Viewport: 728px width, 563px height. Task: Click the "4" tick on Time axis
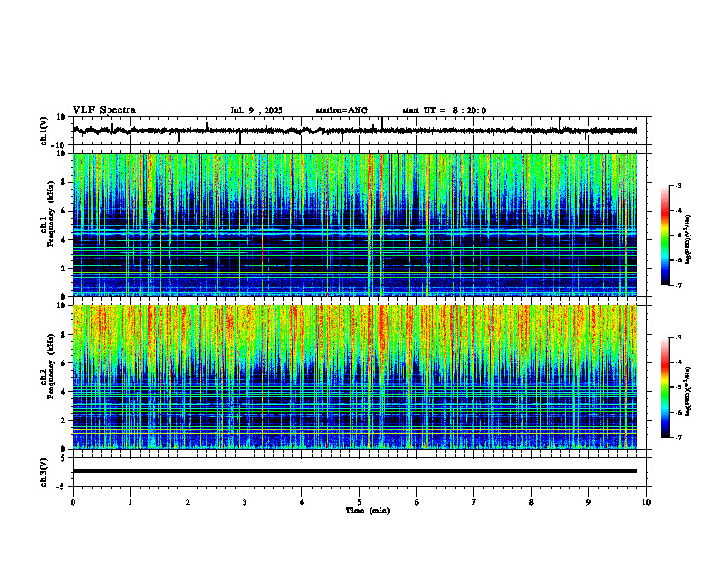pos(301,502)
